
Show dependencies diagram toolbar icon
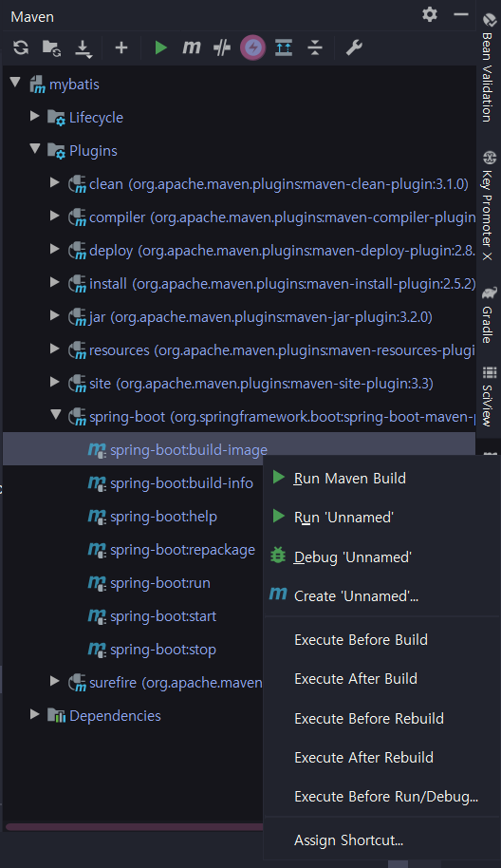(x=284, y=47)
